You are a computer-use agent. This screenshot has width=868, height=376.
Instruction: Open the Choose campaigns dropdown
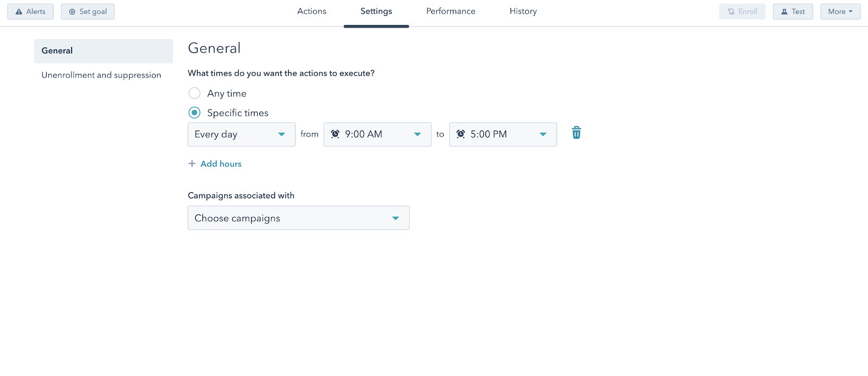coord(298,218)
